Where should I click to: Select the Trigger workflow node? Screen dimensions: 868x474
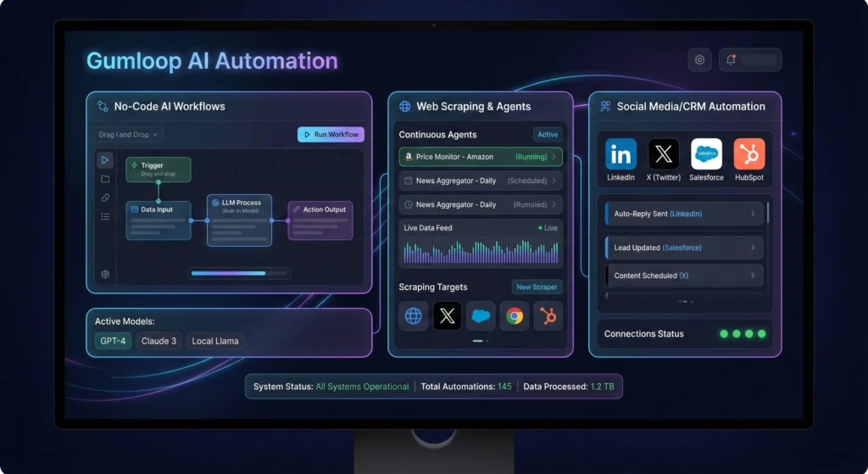point(159,170)
